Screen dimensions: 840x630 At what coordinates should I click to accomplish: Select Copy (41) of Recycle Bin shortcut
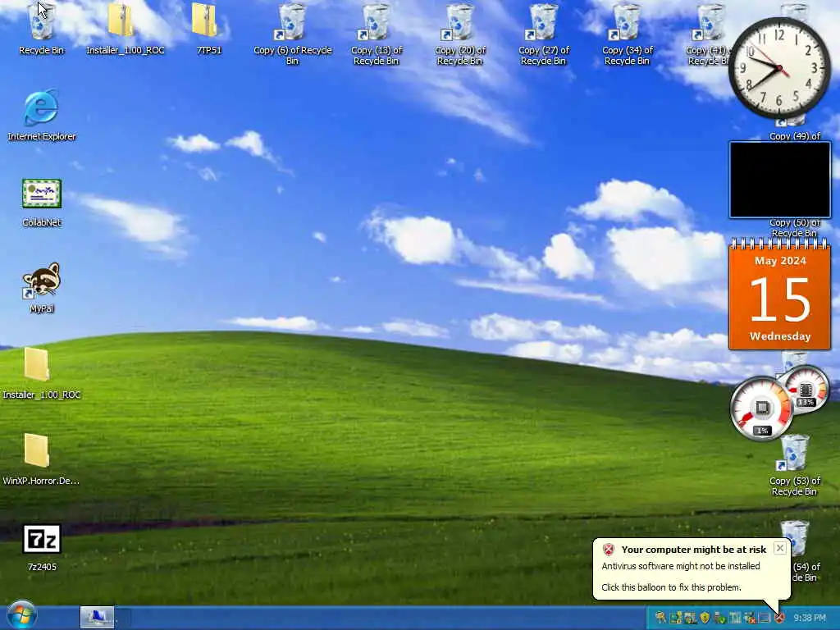[x=708, y=34]
